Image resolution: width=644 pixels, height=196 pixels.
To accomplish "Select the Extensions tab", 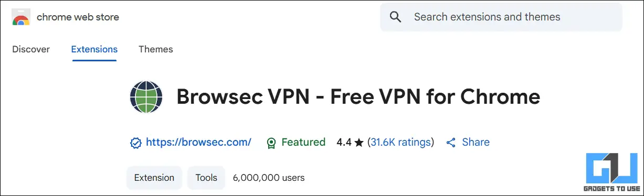I will pyautogui.click(x=94, y=49).
